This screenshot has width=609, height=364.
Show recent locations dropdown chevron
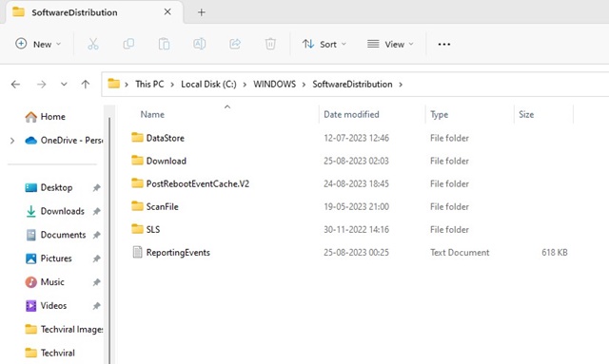tap(64, 84)
